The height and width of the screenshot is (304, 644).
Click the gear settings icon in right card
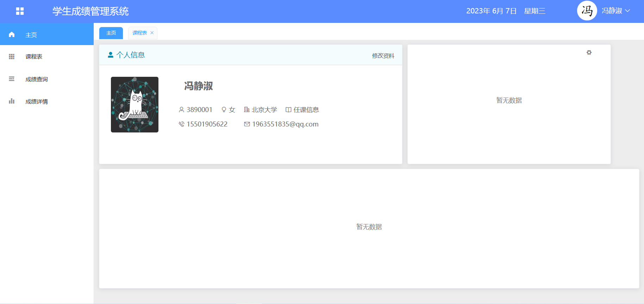[589, 52]
